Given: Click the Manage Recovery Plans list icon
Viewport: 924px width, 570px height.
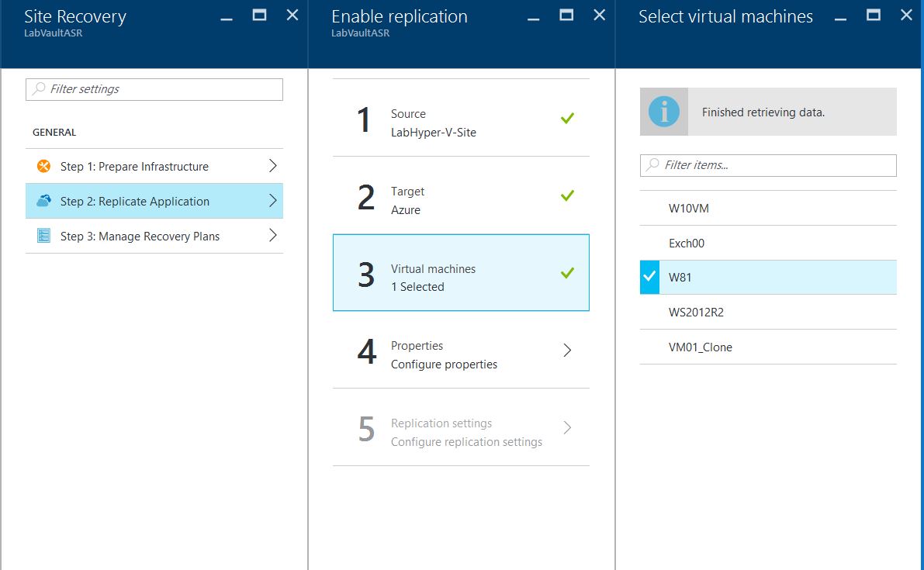Looking at the screenshot, I should pyautogui.click(x=43, y=236).
